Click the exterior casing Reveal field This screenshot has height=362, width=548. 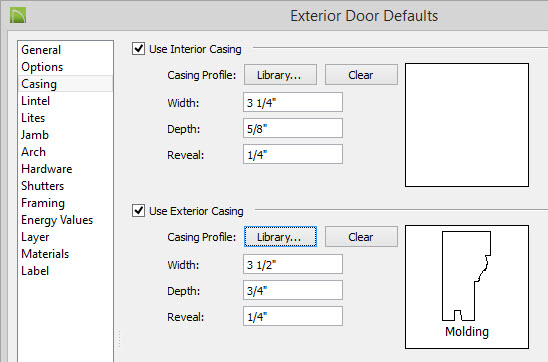[293, 316]
